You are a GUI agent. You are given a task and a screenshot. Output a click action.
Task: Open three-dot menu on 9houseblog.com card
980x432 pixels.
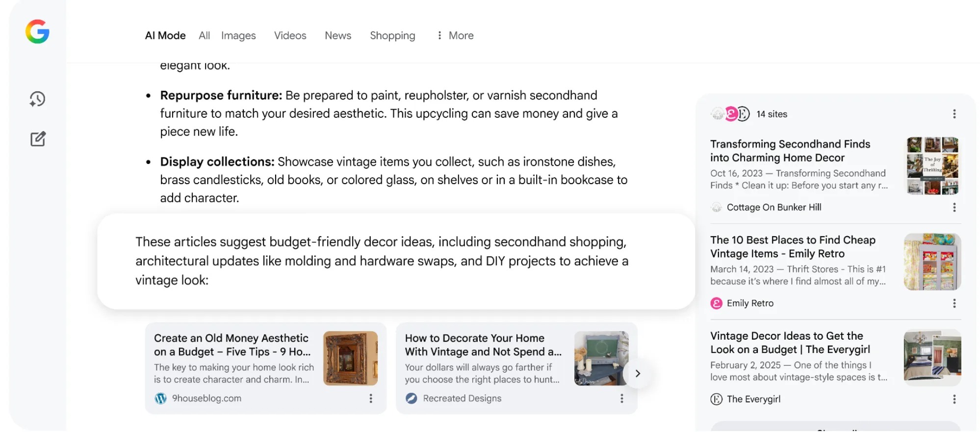[x=371, y=399]
